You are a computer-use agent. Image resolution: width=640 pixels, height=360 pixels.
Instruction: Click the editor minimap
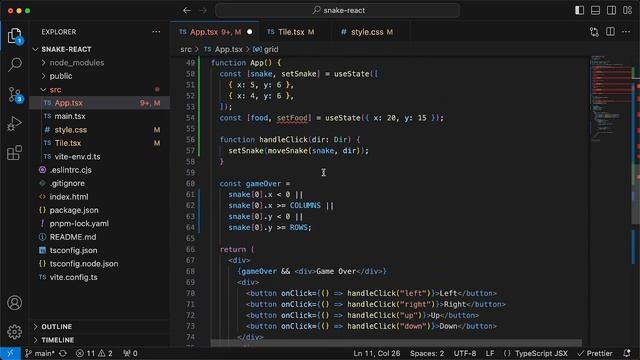tap(611, 98)
